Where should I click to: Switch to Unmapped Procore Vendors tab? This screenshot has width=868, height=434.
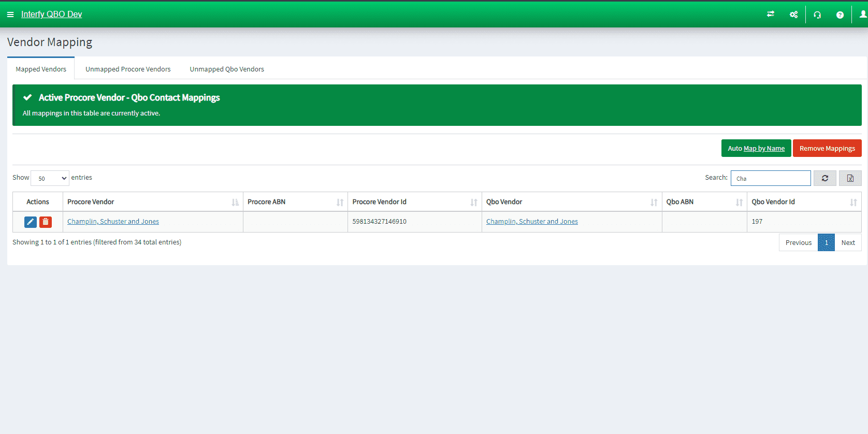128,69
